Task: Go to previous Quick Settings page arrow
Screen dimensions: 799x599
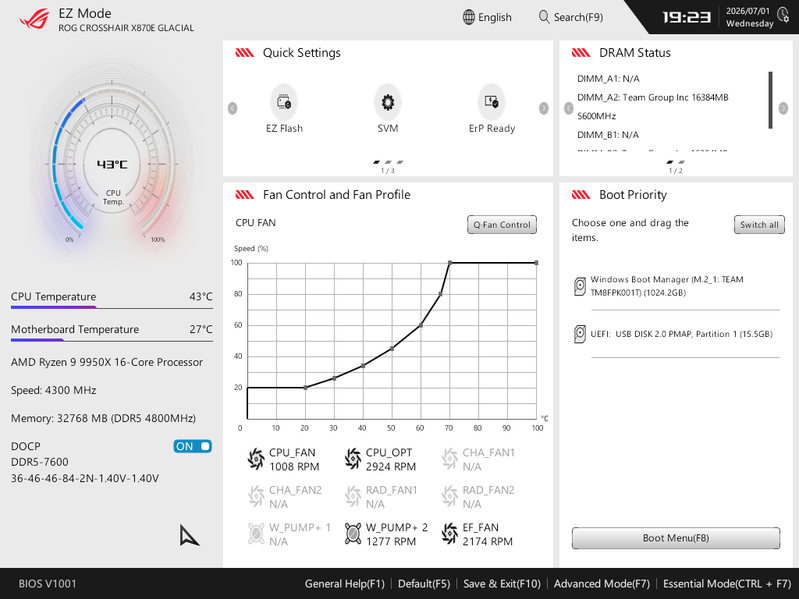Action: pos(232,108)
